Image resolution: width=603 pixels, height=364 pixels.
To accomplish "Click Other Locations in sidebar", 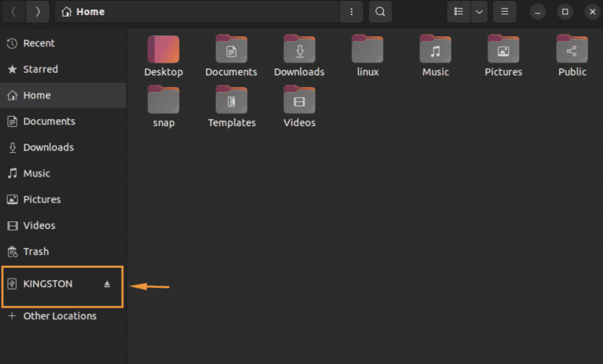I will pos(60,316).
